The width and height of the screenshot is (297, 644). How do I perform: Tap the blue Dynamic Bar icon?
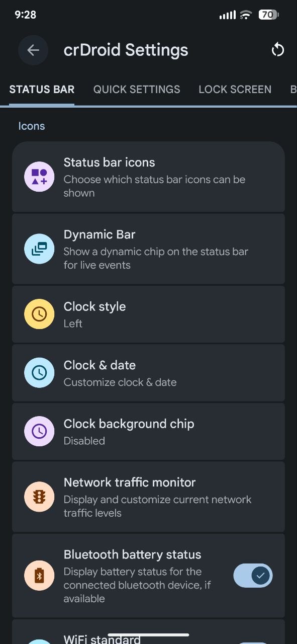pyautogui.click(x=39, y=249)
